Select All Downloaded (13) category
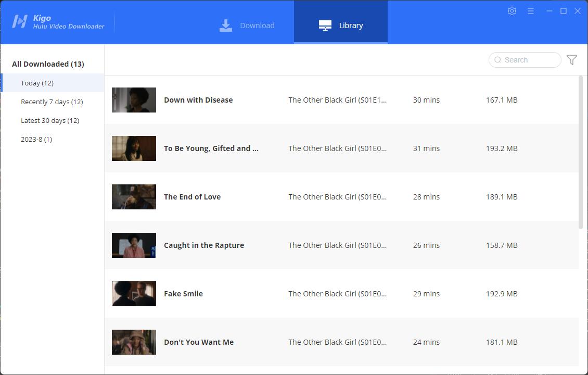The image size is (588, 375). (48, 64)
